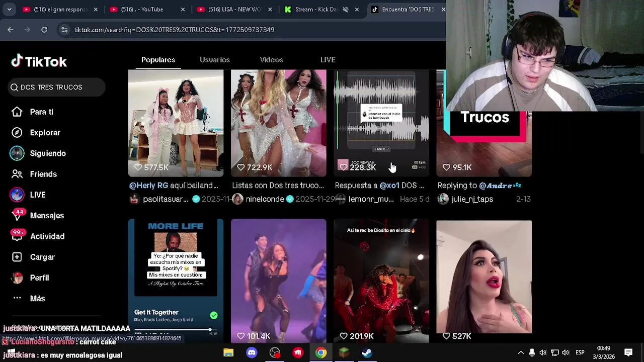Switch to LIVE results tab
Image resolution: width=644 pixels, height=362 pixels.
pos(328,59)
